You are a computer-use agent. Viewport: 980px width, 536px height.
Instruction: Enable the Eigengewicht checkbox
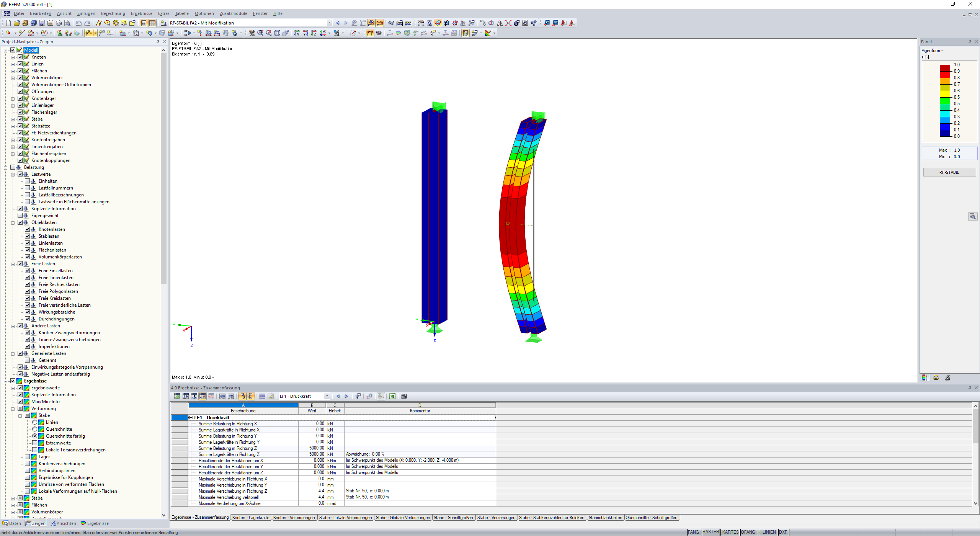point(20,216)
